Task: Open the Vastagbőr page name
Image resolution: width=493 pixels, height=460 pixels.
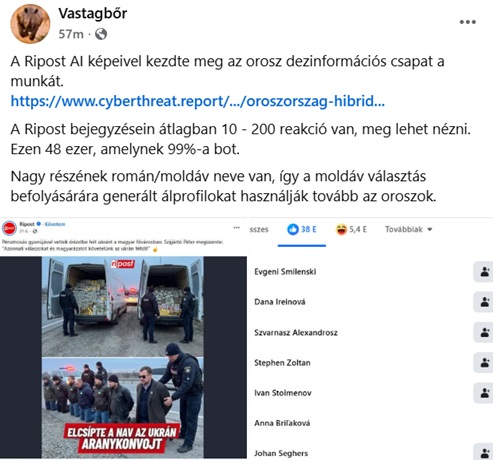Action: [x=93, y=14]
